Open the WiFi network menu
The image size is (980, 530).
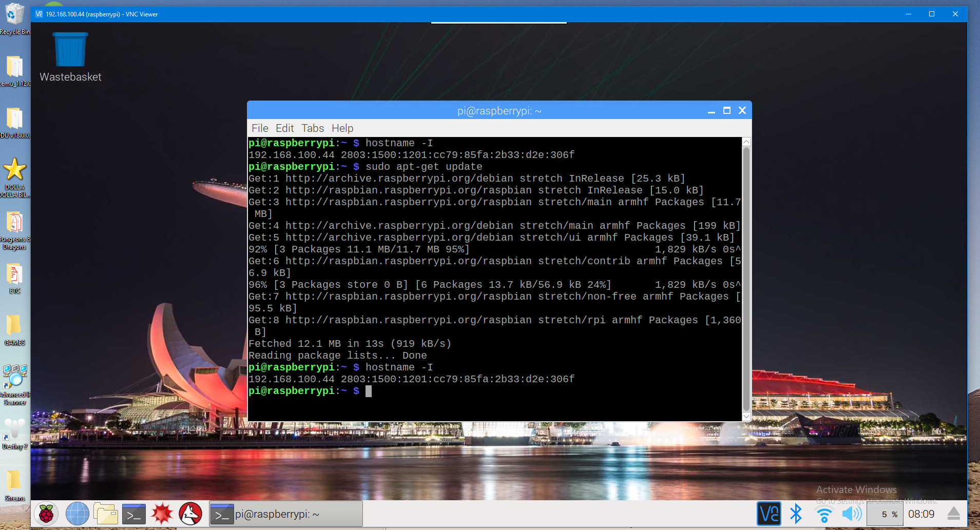coord(824,514)
